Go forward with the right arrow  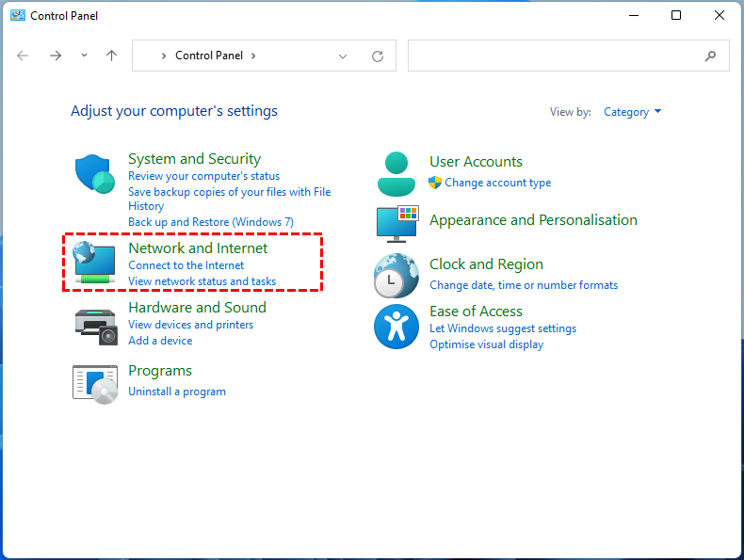[x=56, y=56]
